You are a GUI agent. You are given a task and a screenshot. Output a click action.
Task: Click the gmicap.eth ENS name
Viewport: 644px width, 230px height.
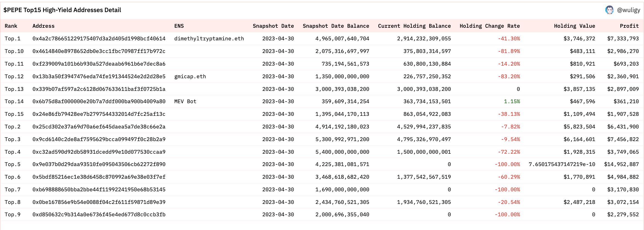point(190,77)
